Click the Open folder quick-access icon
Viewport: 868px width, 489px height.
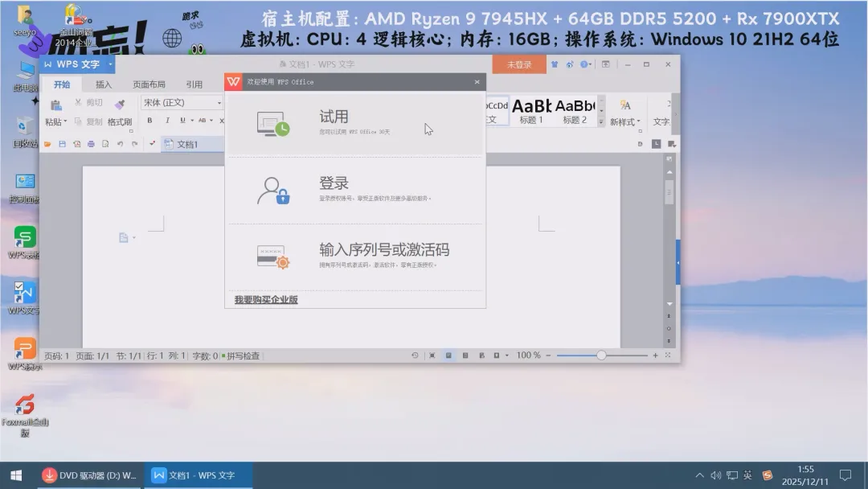click(x=47, y=144)
